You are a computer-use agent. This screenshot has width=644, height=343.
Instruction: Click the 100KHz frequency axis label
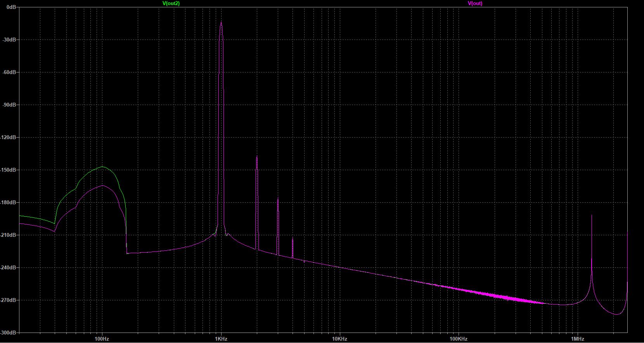pyautogui.click(x=459, y=339)
